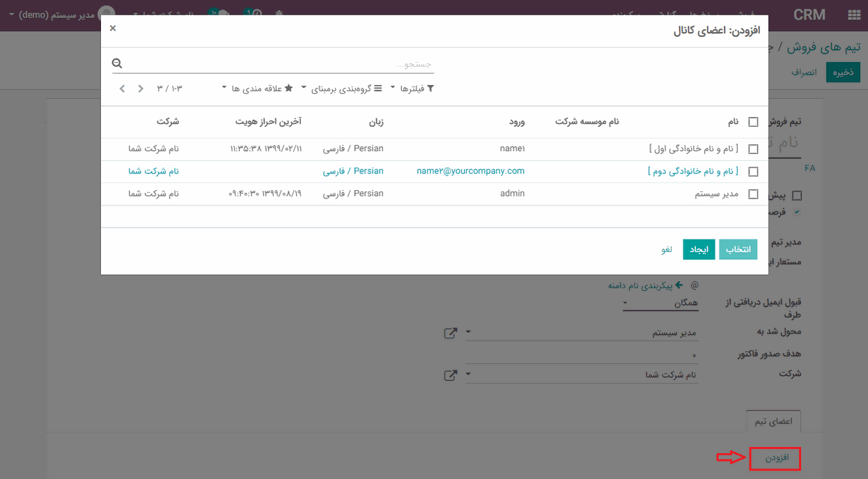This screenshot has height=479, width=868.
Task: Open external link for company field
Action: (x=451, y=375)
